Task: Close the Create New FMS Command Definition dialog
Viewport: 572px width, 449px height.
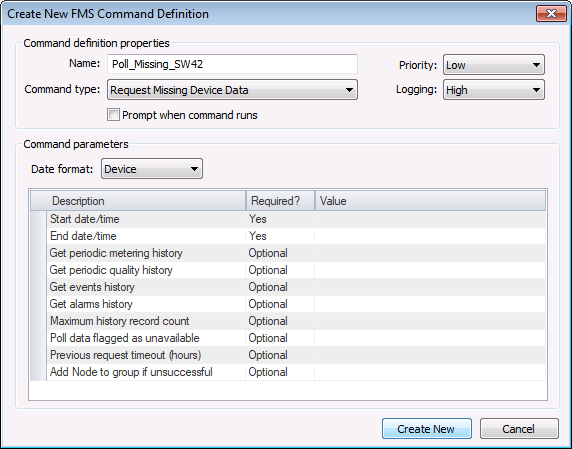Action: point(551,14)
